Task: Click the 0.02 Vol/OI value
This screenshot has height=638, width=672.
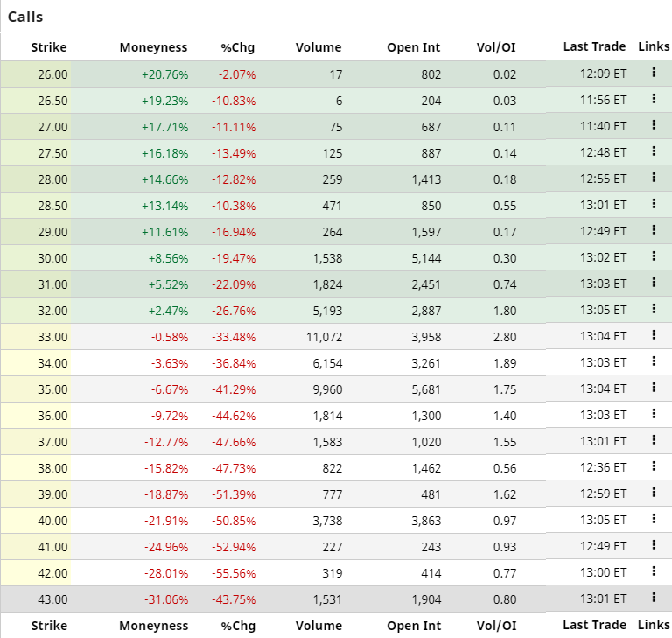Action: tap(505, 74)
